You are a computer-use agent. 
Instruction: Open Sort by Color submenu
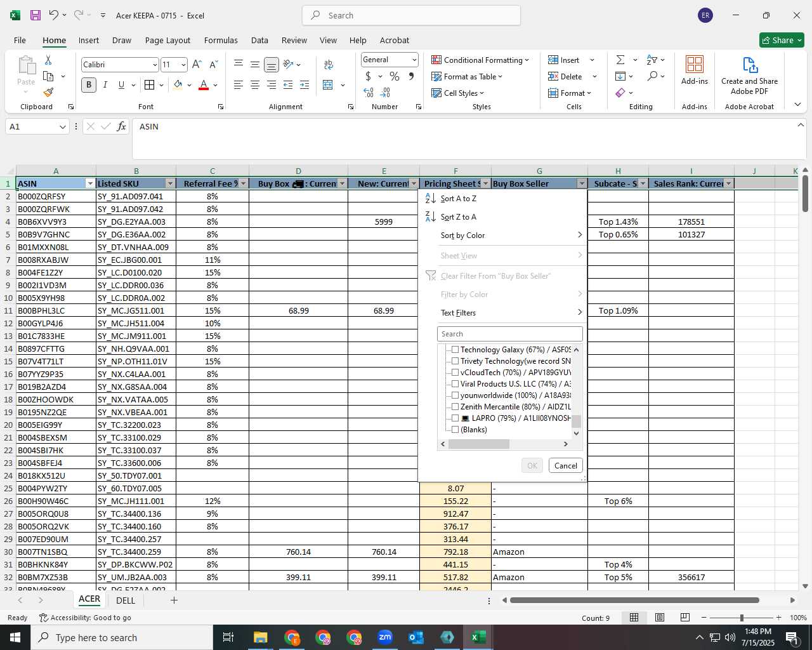(502, 235)
